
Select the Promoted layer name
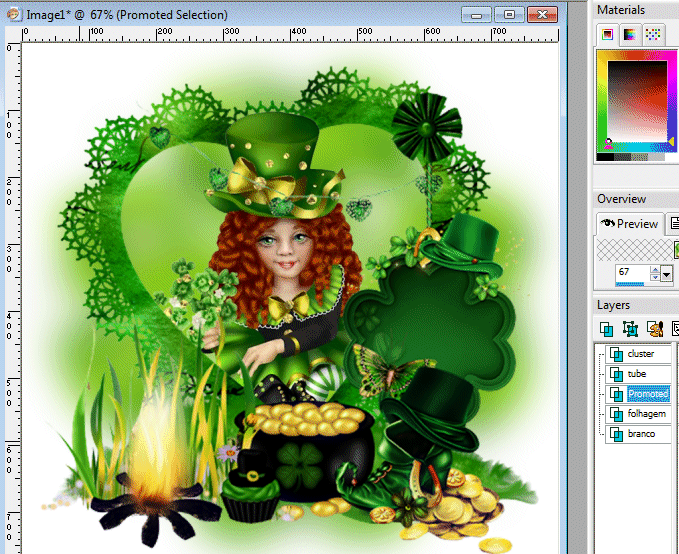648,394
